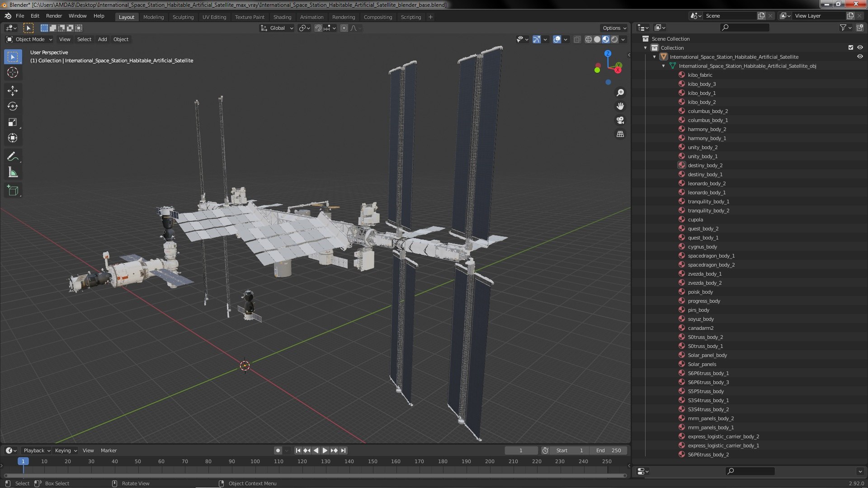Screen dimensions: 868x488
Task: Toggle viewport gizmos
Action: (536, 40)
